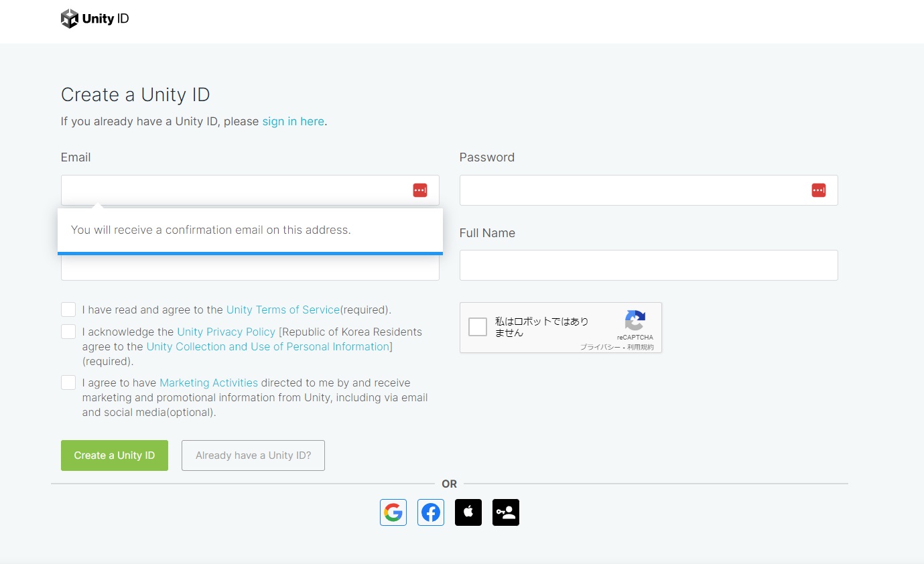The width and height of the screenshot is (924, 564).
Task: Open the Unity Privacy Policy link
Action: tap(226, 332)
